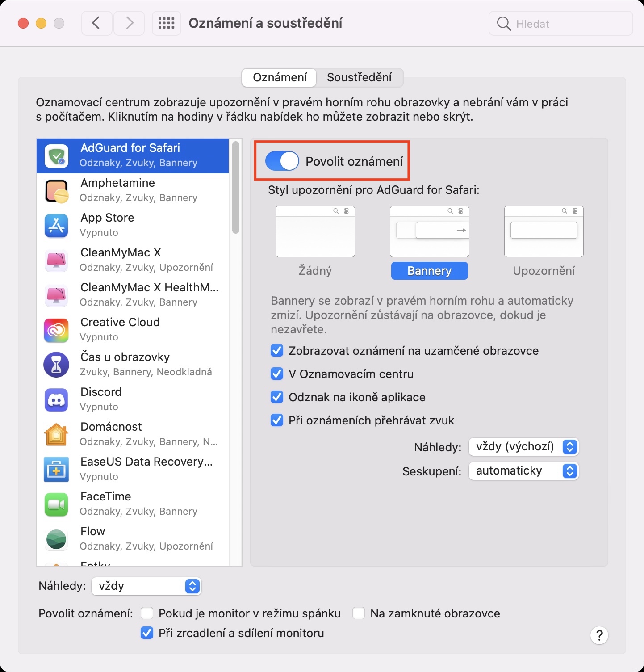Click the EaseUS Data Recovery icon
Viewport: 644px width, 672px height.
(x=56, y=470)
